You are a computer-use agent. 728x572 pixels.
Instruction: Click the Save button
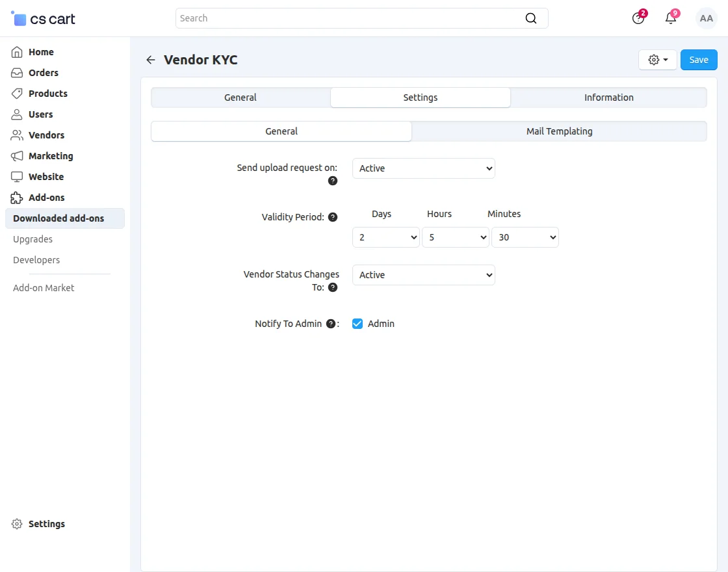point(699,59)
